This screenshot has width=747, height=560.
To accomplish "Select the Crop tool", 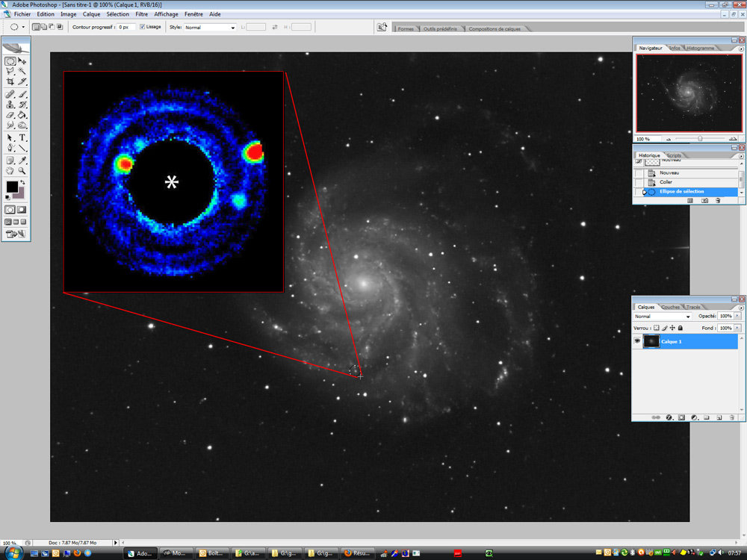I will 10,81.
